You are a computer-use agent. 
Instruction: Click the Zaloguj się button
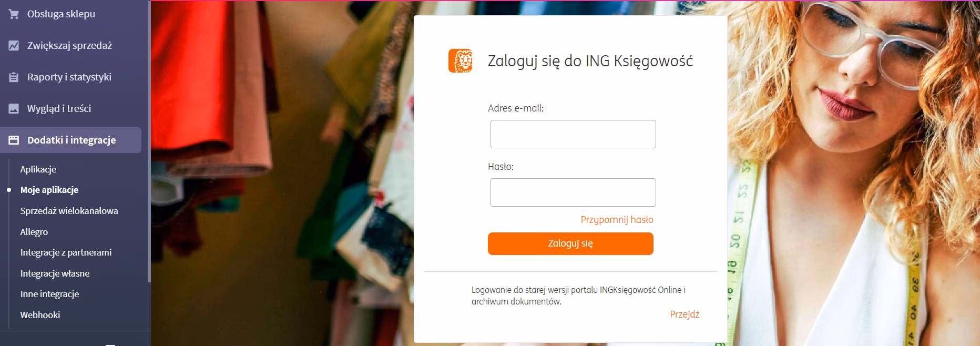570,243
